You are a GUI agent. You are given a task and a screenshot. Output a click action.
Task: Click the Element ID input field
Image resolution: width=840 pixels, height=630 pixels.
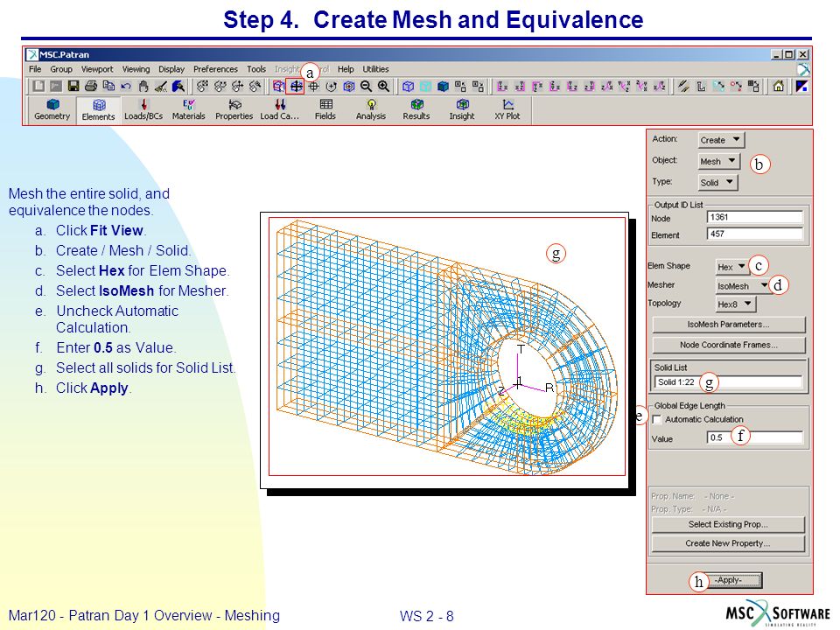click(755, 234)
